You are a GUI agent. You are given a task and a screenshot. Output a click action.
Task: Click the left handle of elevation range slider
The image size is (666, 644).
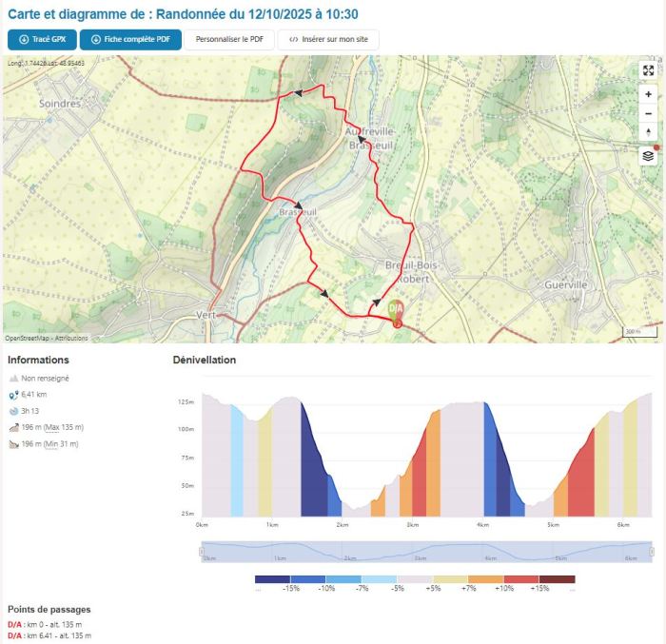pyautogui.click(x=202, y=552)
